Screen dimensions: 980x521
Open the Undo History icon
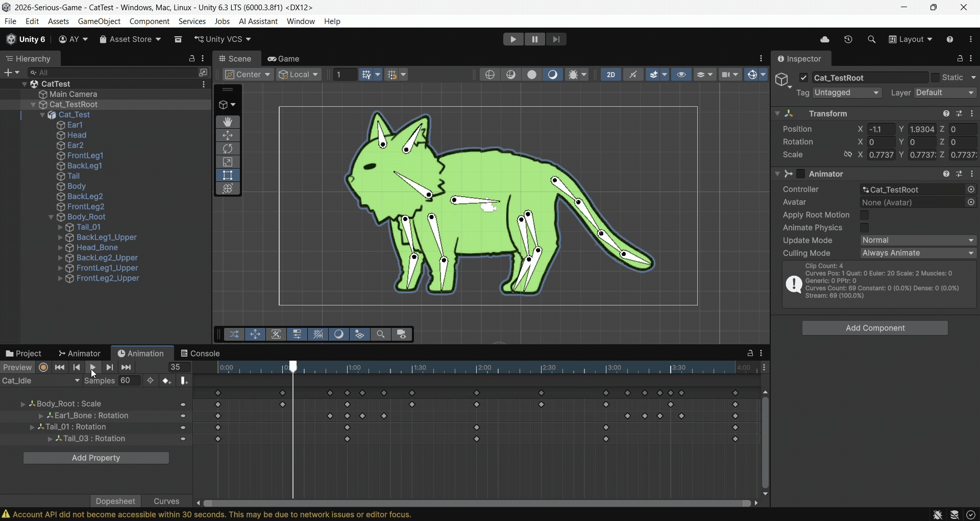click(x=848, y=39)
